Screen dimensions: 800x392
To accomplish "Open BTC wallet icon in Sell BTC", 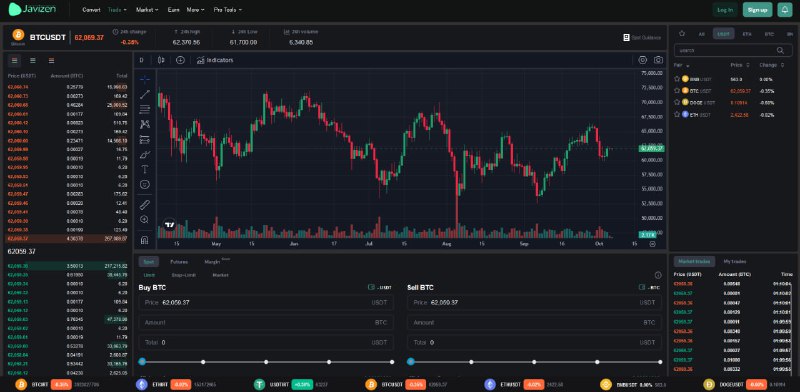I will (642, 287).
